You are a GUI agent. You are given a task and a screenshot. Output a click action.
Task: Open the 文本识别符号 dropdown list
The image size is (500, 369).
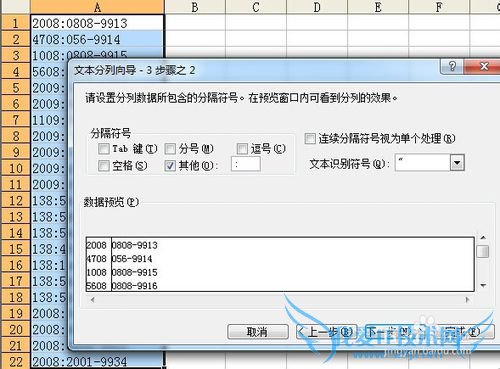457,163
